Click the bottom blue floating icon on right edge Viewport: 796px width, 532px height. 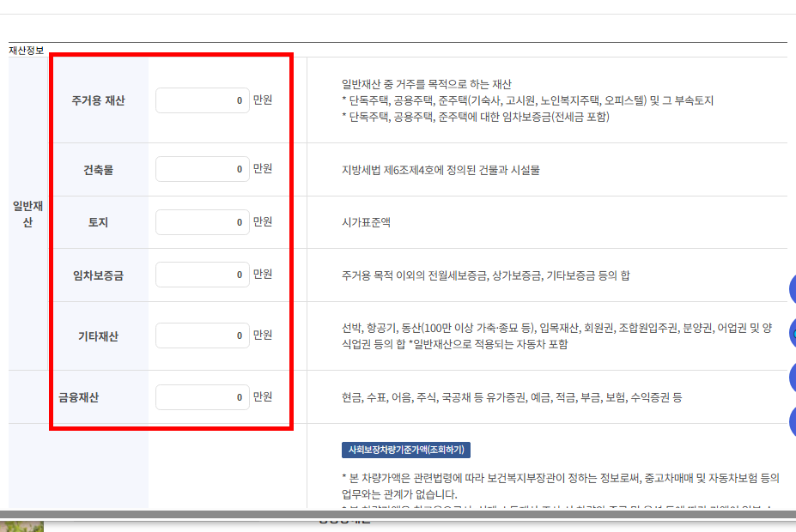[x=791, y=421]
